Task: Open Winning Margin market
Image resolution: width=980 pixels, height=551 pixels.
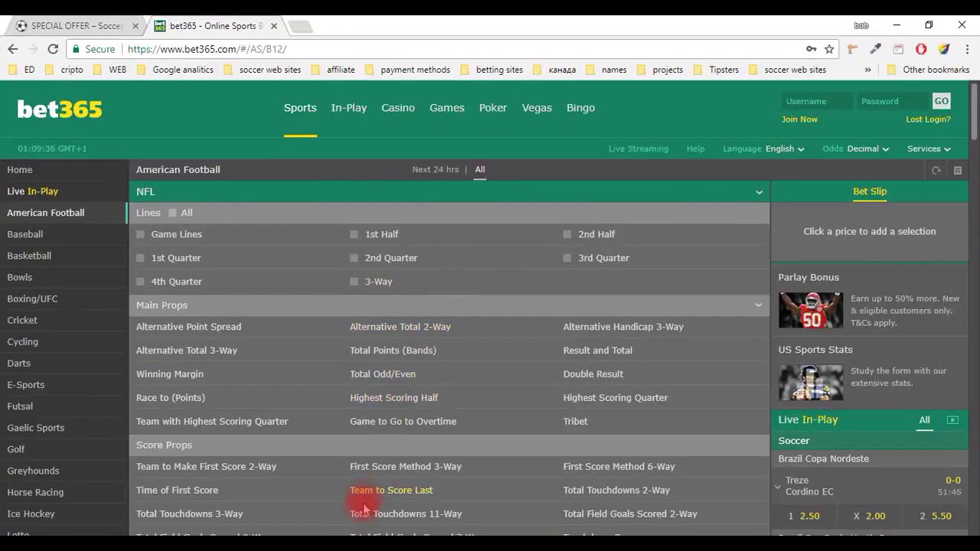Action: point(169,374)
